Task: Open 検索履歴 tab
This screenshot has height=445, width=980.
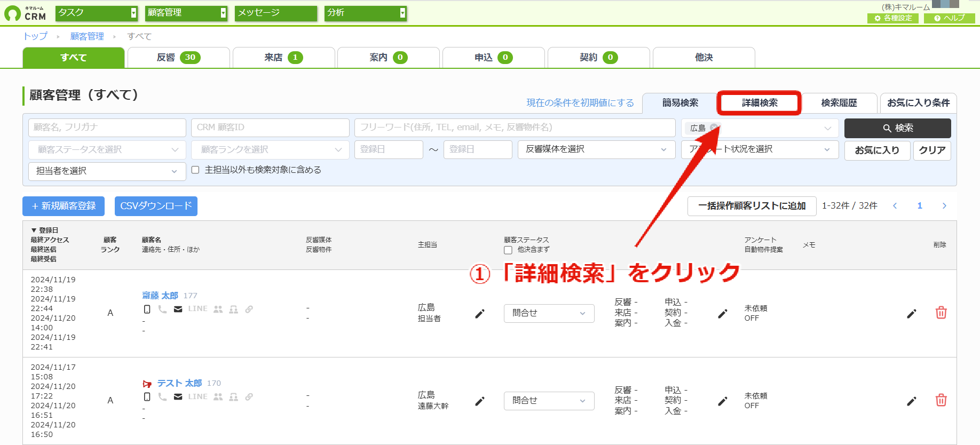Action: [x=839, y=103]
